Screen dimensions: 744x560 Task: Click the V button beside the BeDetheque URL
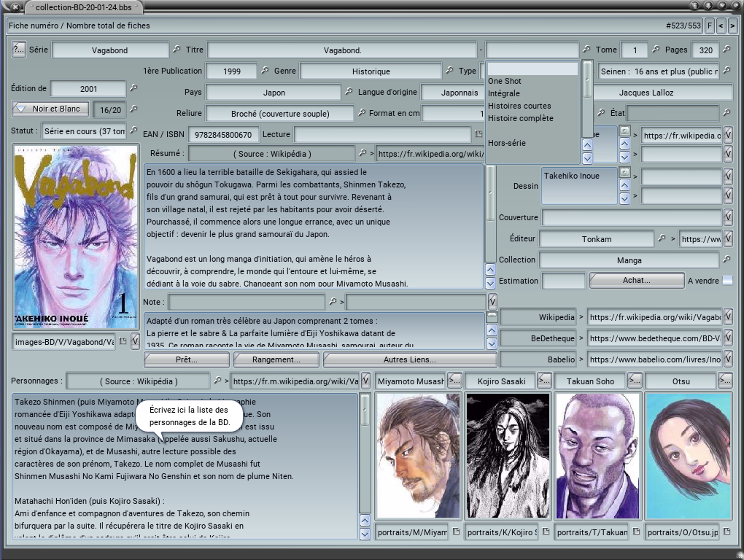[728, 338]
